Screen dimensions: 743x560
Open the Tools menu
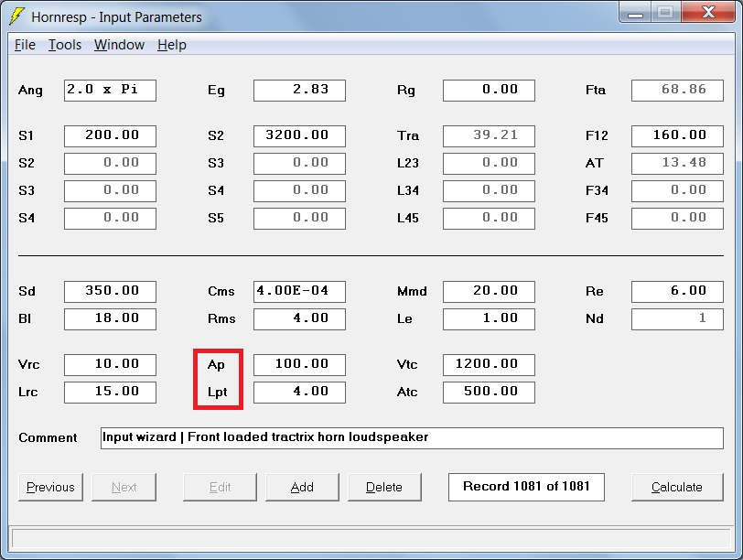coord(65,45)
